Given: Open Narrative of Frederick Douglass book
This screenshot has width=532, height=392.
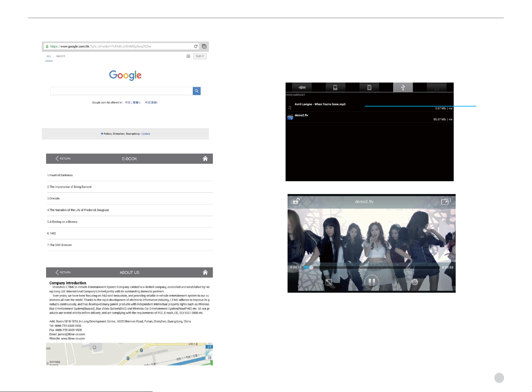Looking at the screenshot, I should pos(129,210).
